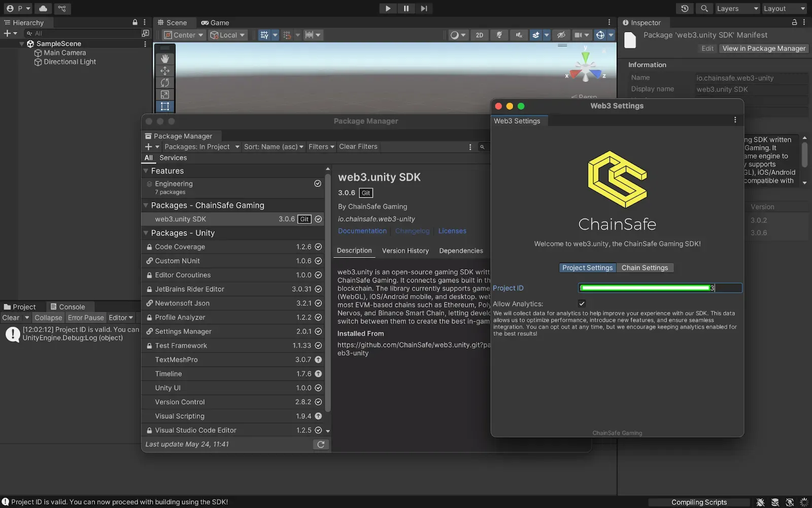This screenshot has height=508, width=812.
Task: Open the Layers dropdown
Action: pyautogui.click(x=737, y=9)
